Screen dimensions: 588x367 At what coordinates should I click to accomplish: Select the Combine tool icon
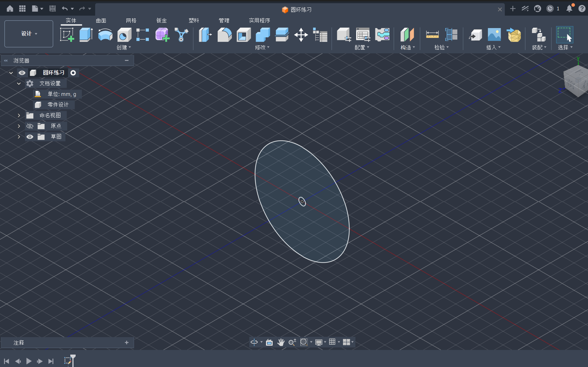click(263, 35)
